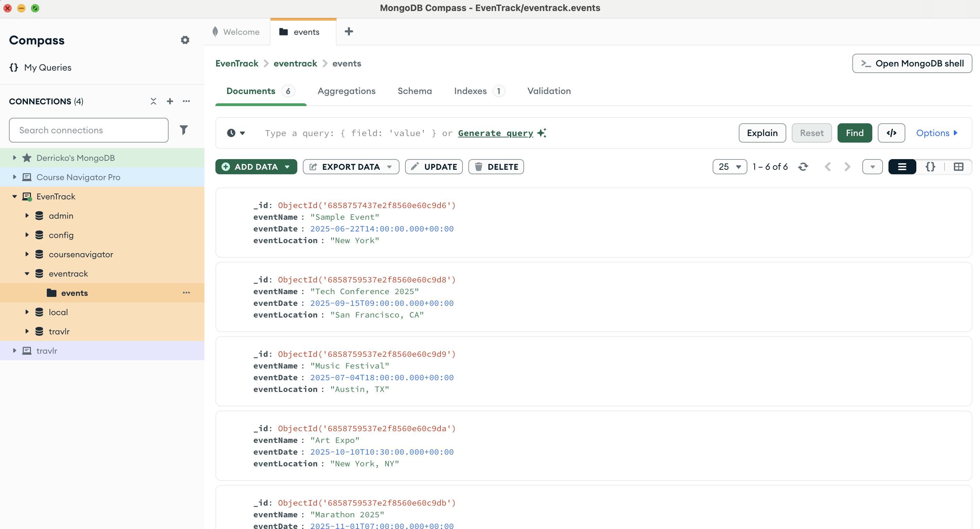Screen dimensions: 980x529
Task: Collapse the eventrack database
Action: click(x=27, y=273)
